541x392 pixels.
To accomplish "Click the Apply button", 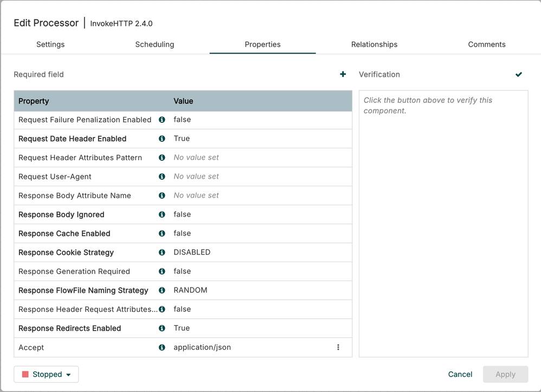I will tap(505, 374).
